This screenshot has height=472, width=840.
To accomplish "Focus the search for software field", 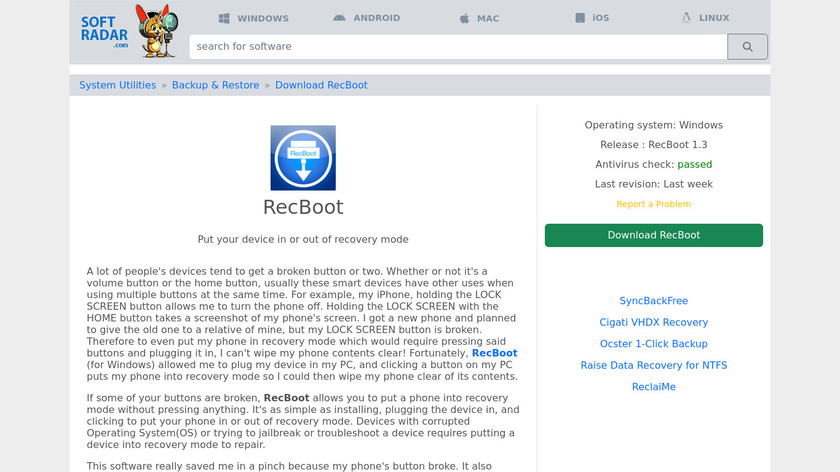I will tap(458, 47).
